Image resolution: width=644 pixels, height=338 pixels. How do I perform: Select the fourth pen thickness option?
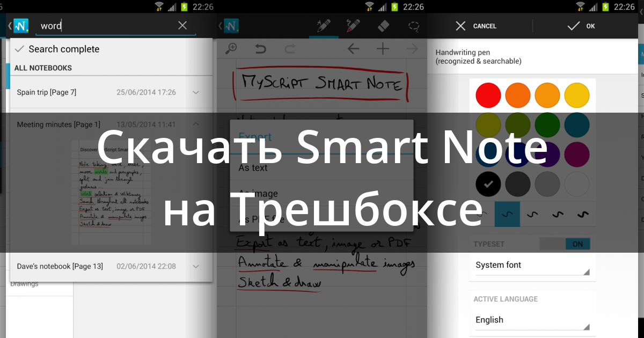pos(558,215)
